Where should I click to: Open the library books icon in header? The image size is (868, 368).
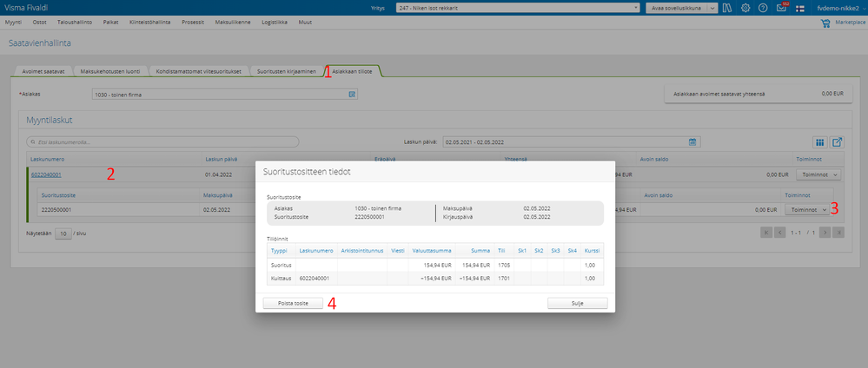727,8
